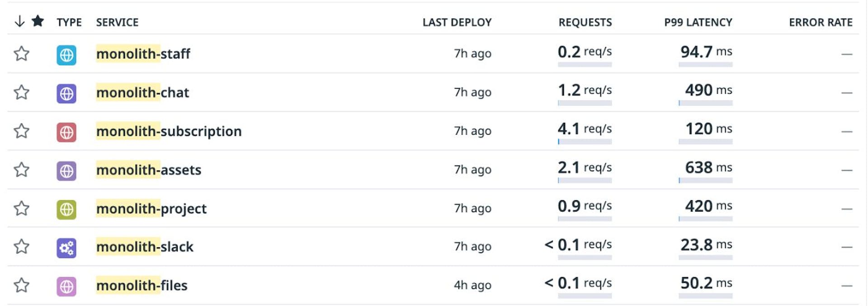Click the blue globe icon for monolith-staff
Viewport: 868px width, 306px height.
[66, 54]
